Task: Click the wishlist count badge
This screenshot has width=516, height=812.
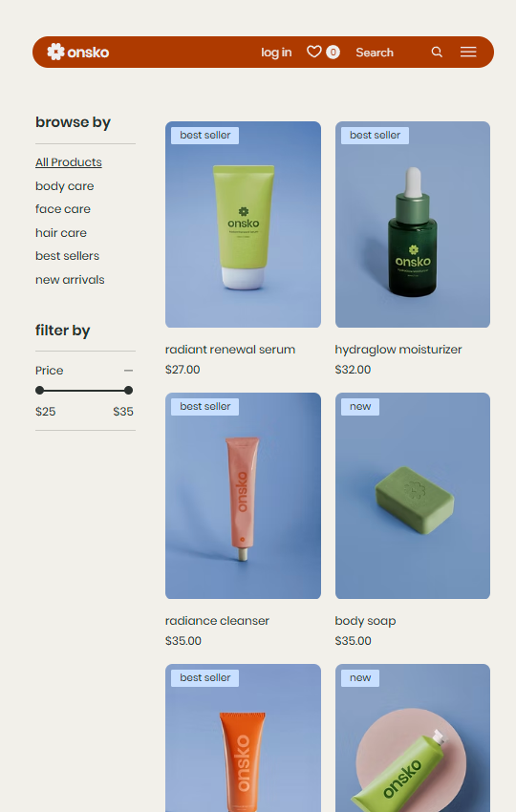Action: [333, 52]
